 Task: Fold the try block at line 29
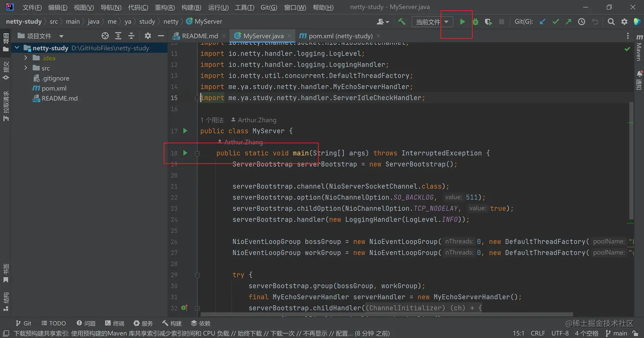(x=197, y=275)
